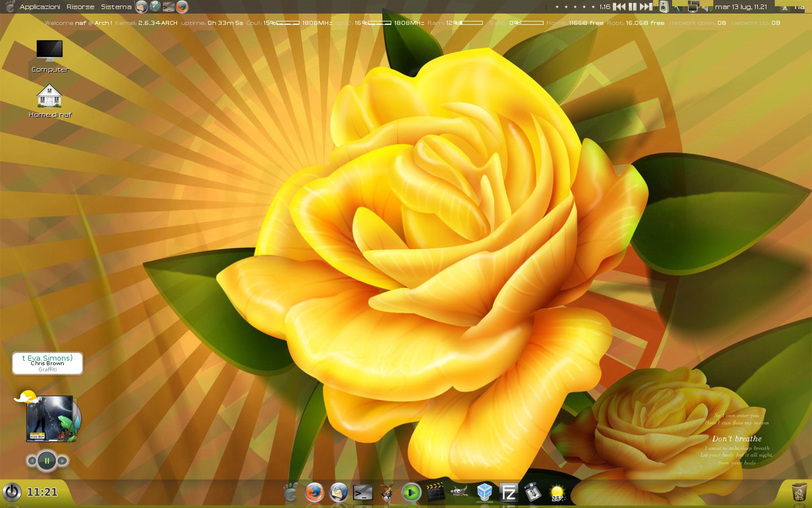Image resolution: width=812 pixels, height=508 pixels.
Task: Launch the clapperboard video app in dock
Action: (x=435, y=492)
